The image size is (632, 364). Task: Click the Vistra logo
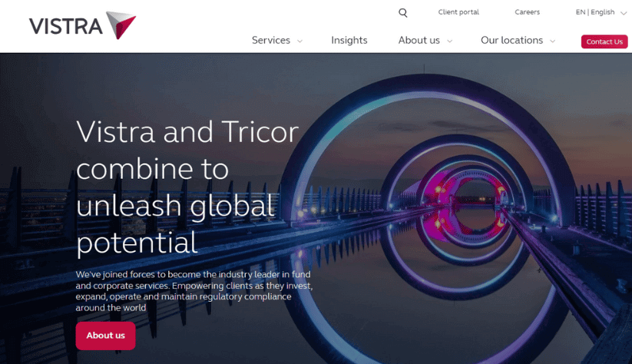tap(83, 25)
